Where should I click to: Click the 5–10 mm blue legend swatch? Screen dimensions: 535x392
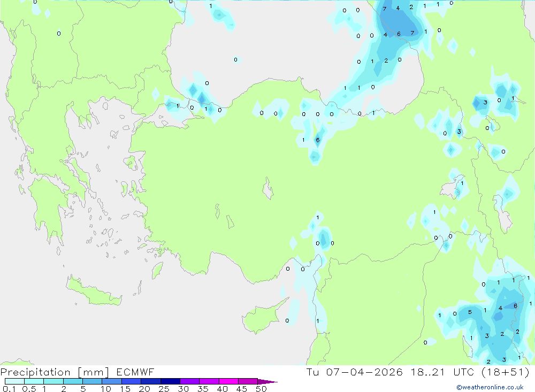click(93, 381)
